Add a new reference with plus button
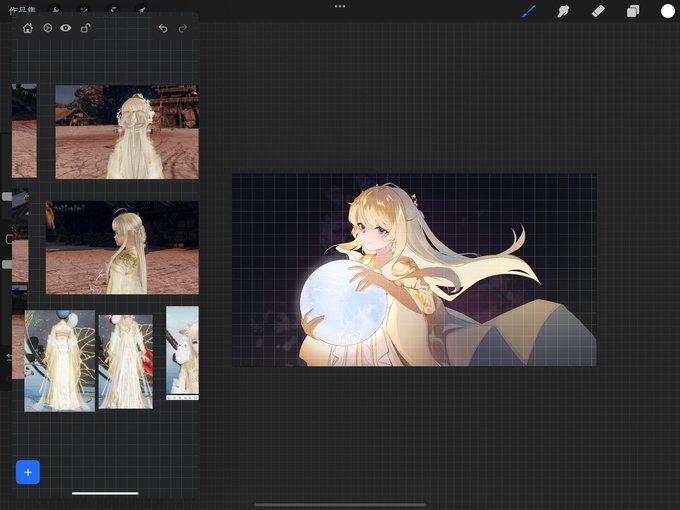 pyautogui.click(x=28, y=472)
